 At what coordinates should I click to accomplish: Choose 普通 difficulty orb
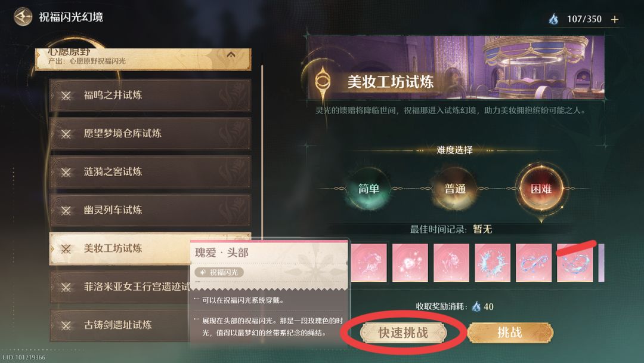tap(454, 189)
